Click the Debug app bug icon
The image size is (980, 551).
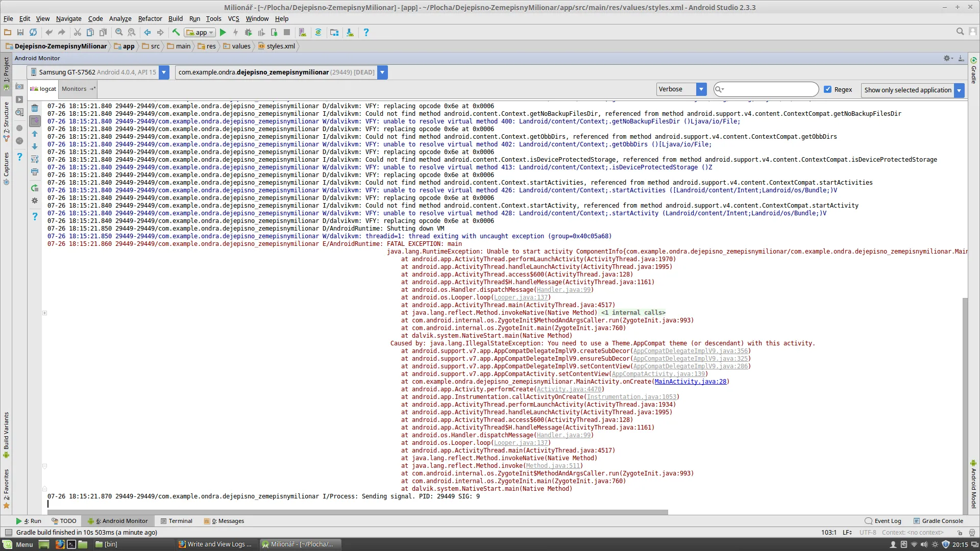pyautogui.click(x=249, y=32)
